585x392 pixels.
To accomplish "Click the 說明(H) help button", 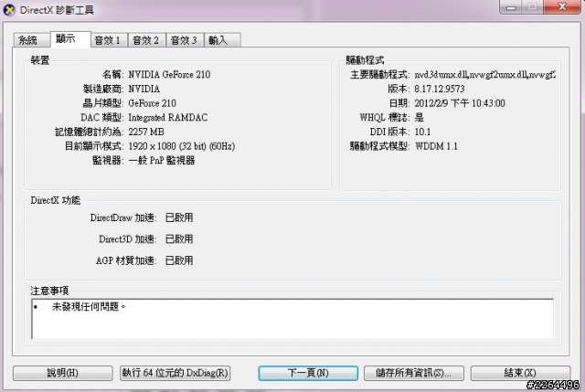I will point(63,373).
